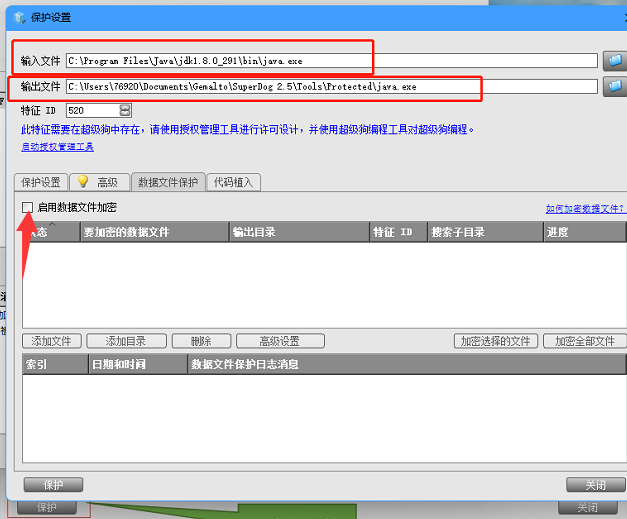Click the 搜索子目录 column header
Image resolution: width=627 pixels, height=519 pixels.
coord(485,232)
